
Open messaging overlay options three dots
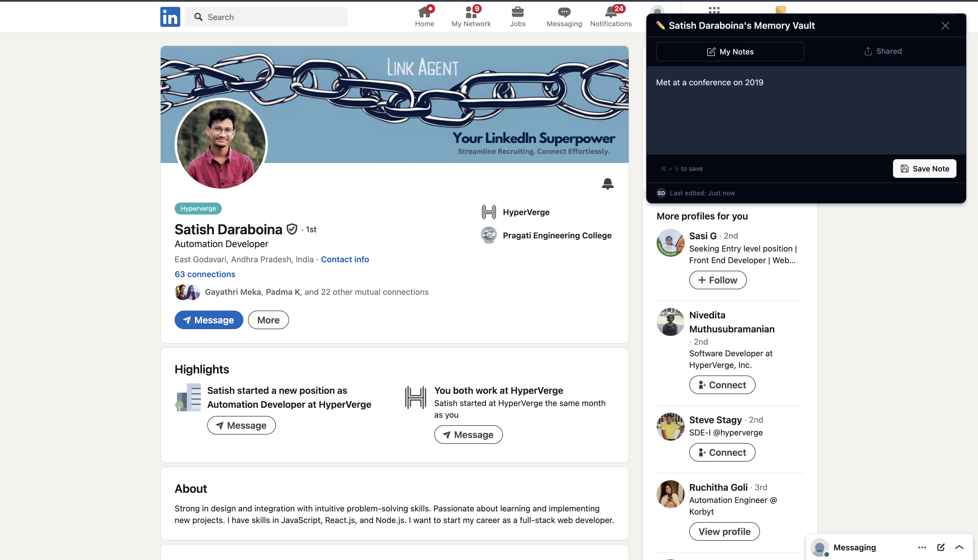pos(922,547)
